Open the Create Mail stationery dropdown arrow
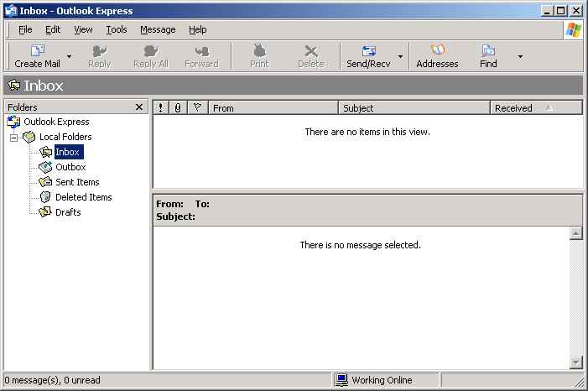This screenshot has width=588, height=391. pyautogui.click(x=69, y=57)
